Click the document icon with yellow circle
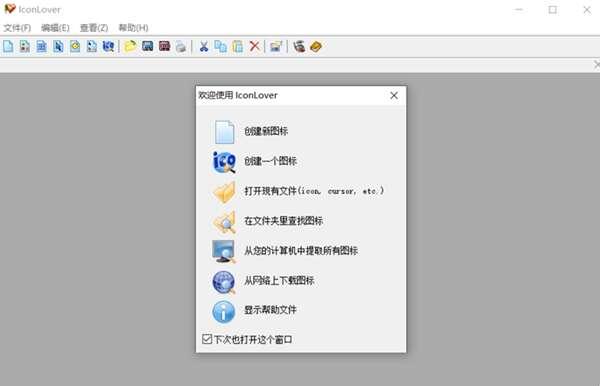 pyautogui.click(x=75, y=46)
